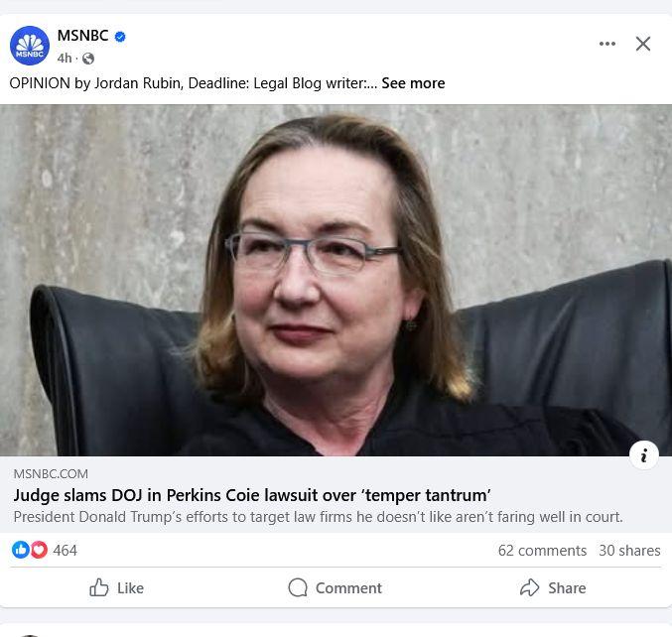Expand post text with See more
The image size is (672, 637).
(413, 83)
